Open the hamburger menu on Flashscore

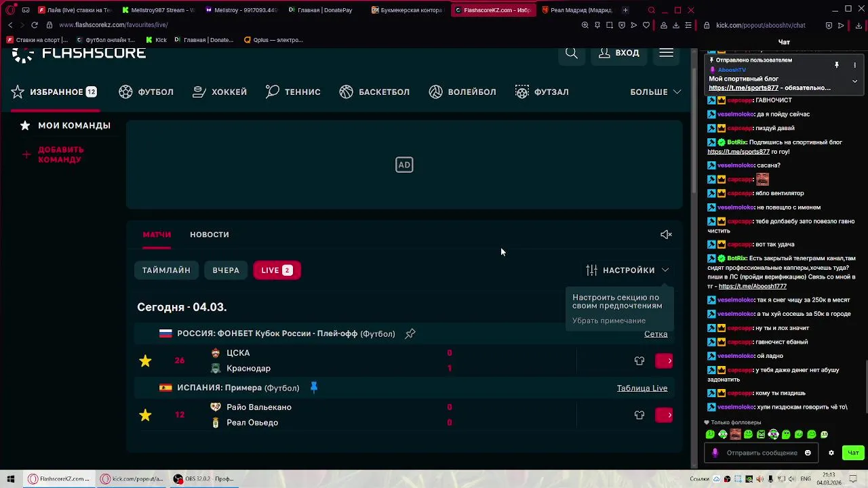pyautogui.click(x=666, y=53)
